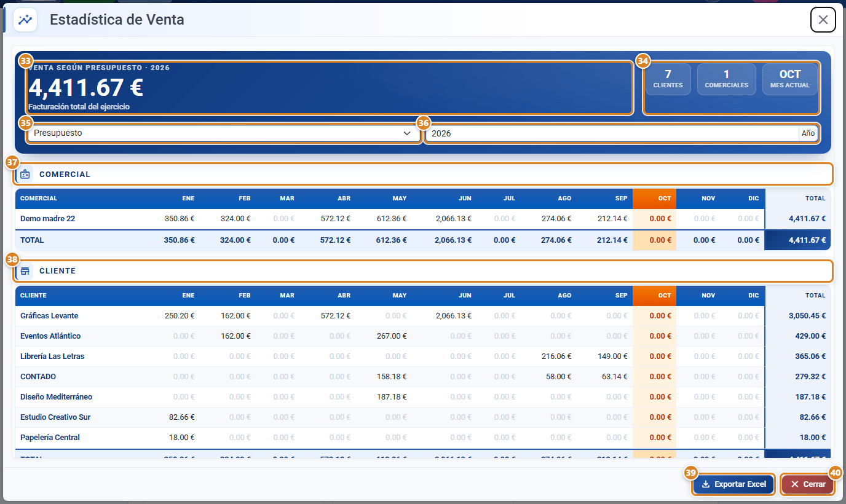Click the 350.86 € Demo madre 22 January value
Viewport: 846px width, 504px height.
click(x=180, y=218)
